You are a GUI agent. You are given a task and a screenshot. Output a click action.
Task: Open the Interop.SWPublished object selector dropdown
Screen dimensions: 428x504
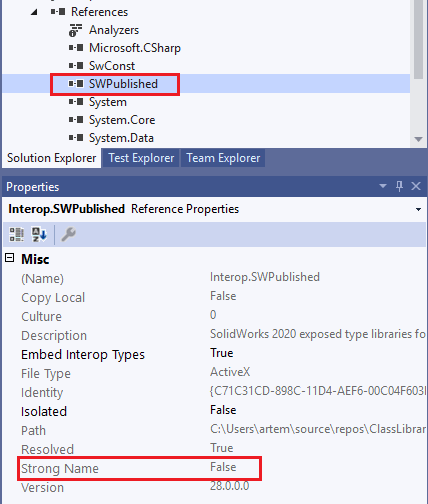tap(418, 209)
